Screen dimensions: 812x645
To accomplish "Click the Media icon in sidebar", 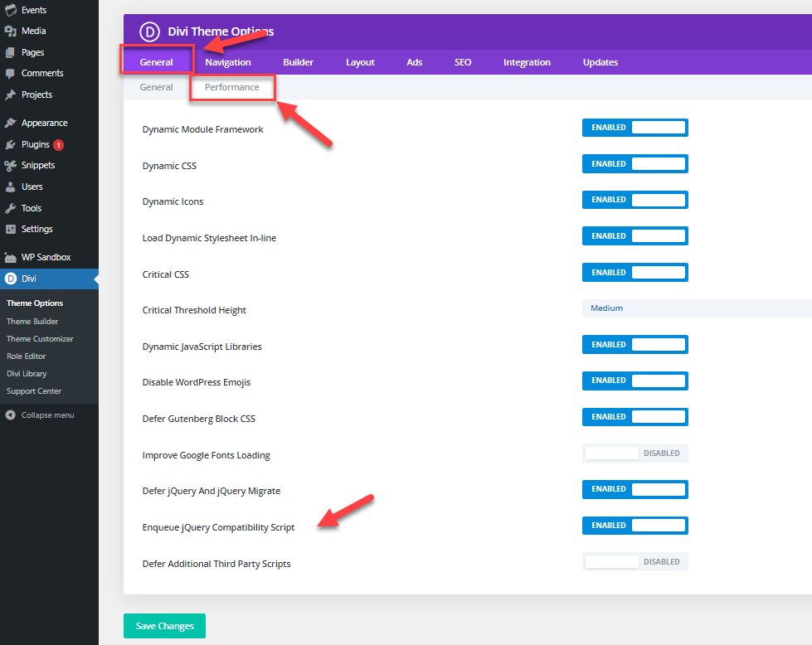I will coord(10,31).
